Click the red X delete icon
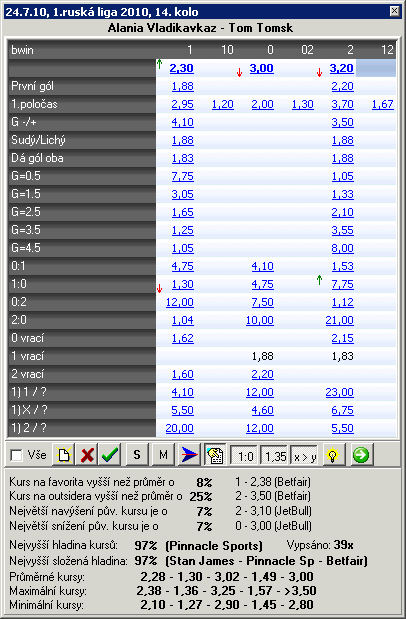 tap(87, 455)
